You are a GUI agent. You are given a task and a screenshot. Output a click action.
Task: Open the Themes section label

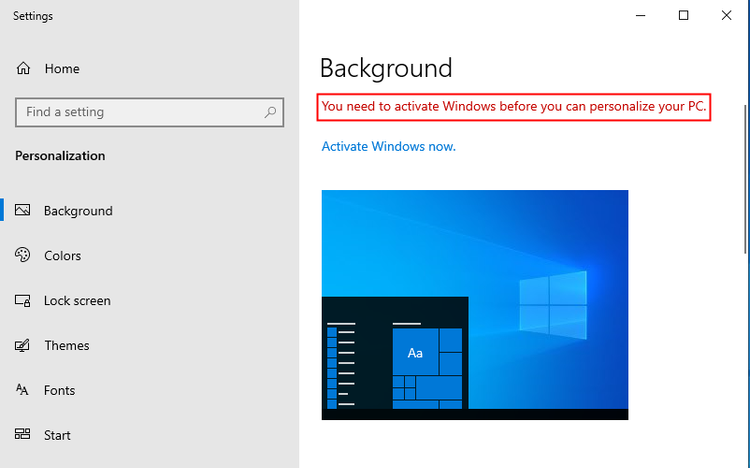pyautogui.click(x=66, y=346)
